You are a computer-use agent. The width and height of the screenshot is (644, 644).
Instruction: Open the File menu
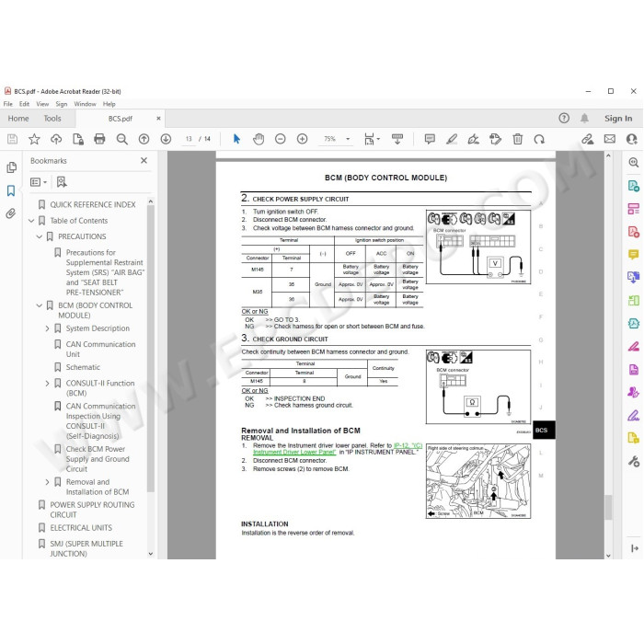(x=7, y=104)
